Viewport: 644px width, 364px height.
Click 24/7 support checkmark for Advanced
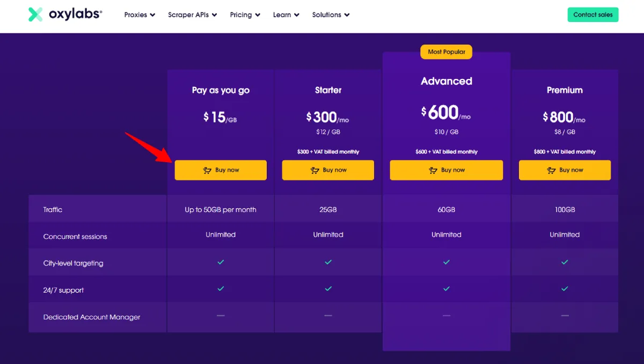447,289
